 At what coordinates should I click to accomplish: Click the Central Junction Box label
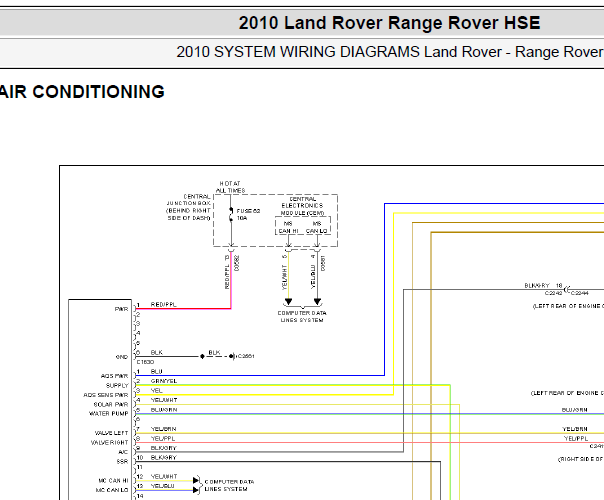188,207
